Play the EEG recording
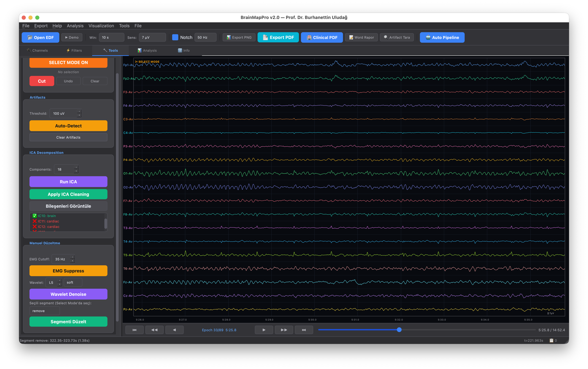Screen dimensions: 588x369 click(x=264, y=330)
